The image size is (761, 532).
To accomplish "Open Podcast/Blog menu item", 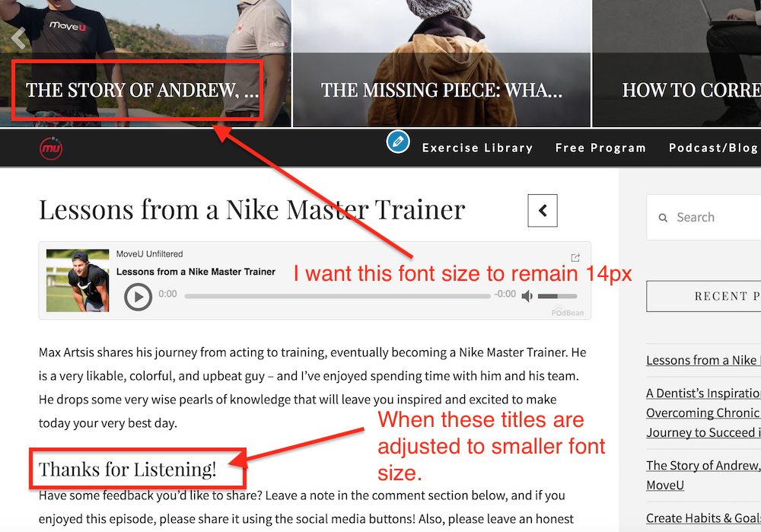I will (715, 148).
